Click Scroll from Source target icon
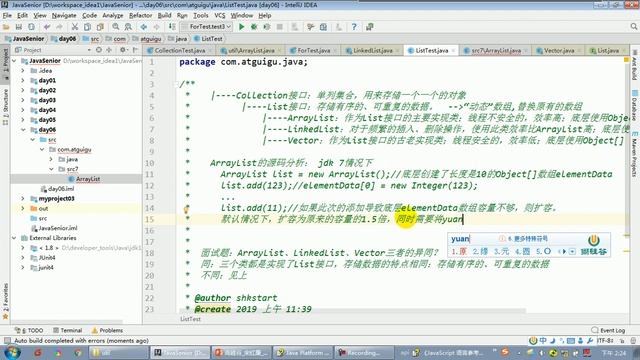Screen dimensions: 640x360 [x=99, y=50]
